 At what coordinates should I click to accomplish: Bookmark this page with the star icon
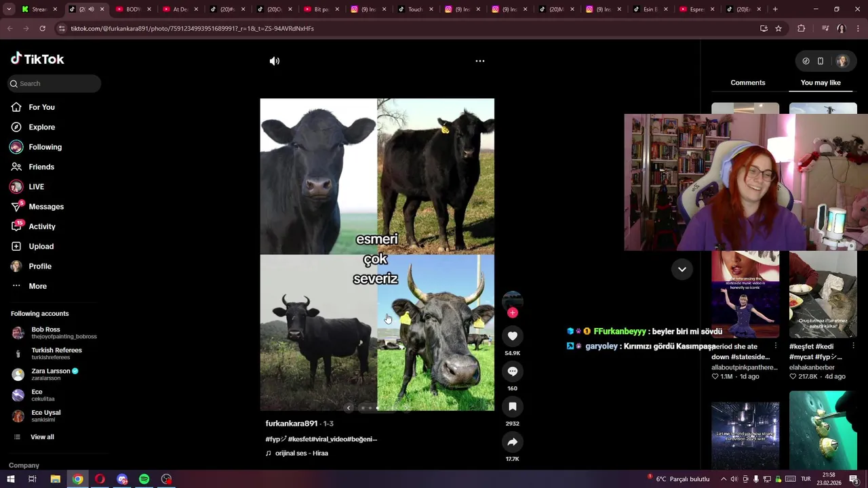tap(778, 28)
